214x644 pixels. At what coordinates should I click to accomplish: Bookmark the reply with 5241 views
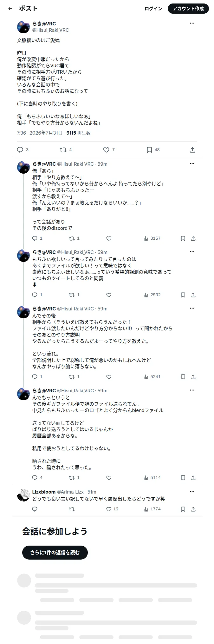[x=183, y=377]
